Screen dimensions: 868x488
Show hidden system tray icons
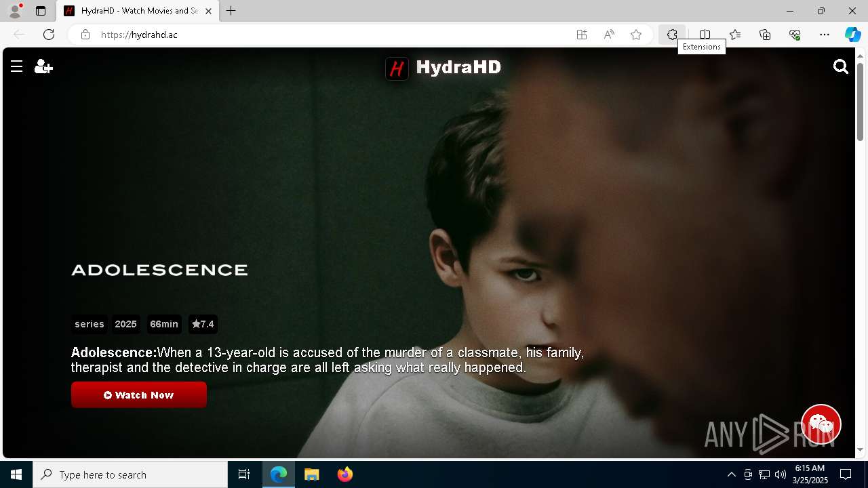(732, 474)
